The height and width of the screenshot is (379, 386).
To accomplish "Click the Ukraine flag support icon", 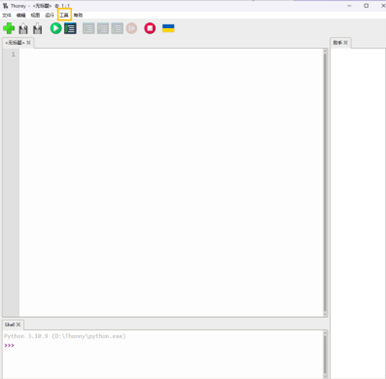I will pyautogui.click(x=168, y=28).
